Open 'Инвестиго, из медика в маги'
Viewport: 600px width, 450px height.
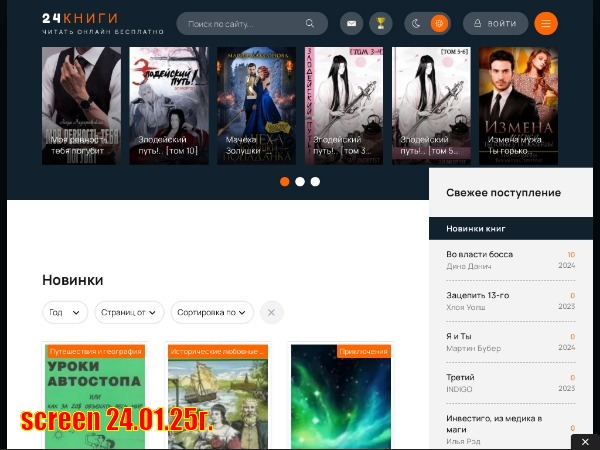click(x=494, y=424)
